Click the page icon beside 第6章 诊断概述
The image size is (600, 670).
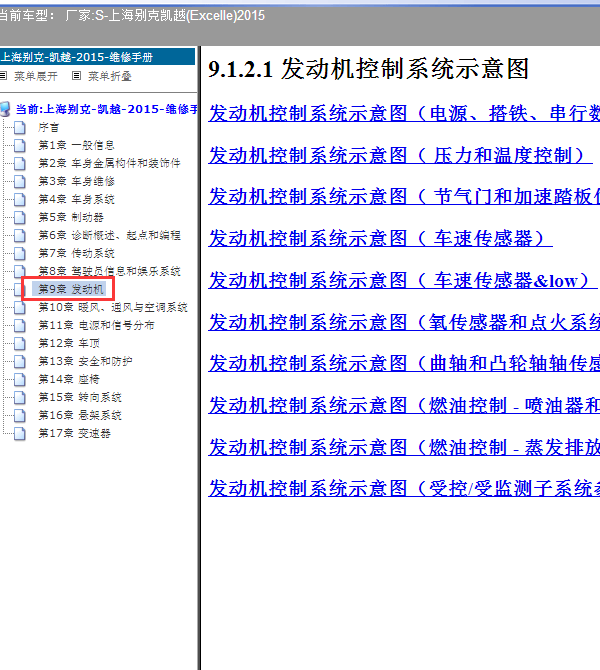click(19, 235)
